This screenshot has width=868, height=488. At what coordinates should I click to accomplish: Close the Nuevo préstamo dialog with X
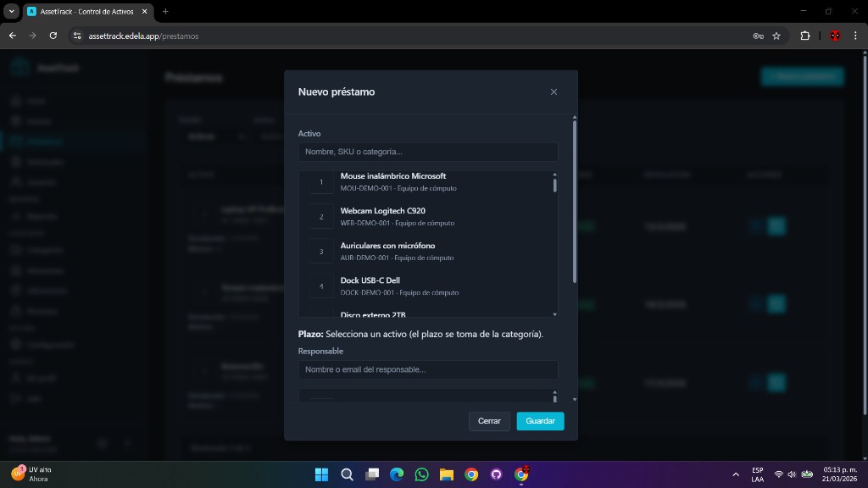[554, 91]
